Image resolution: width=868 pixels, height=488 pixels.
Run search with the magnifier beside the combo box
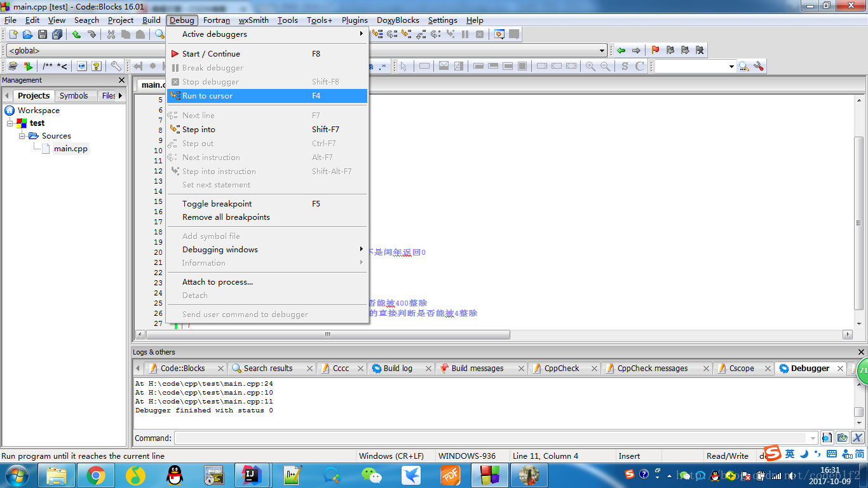[x=743, y=66]
